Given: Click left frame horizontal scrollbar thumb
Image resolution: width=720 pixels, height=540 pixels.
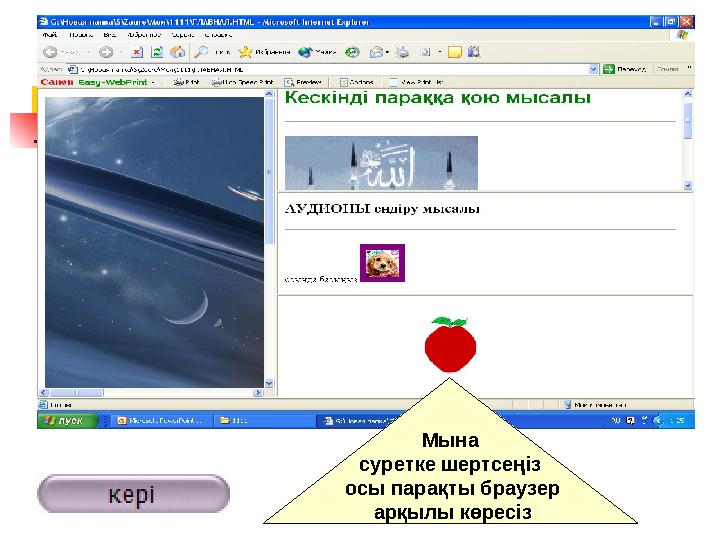Looking at the screenshot, I should [x=76, y=393].
